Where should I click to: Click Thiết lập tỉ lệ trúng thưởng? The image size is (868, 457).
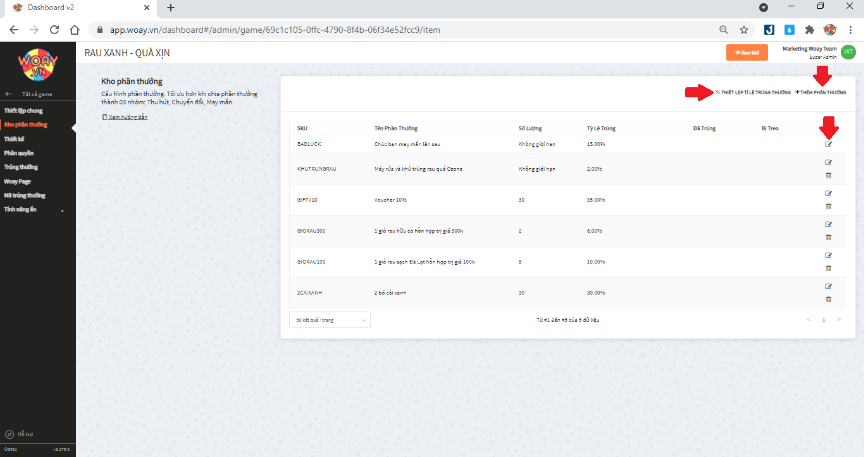753,92
